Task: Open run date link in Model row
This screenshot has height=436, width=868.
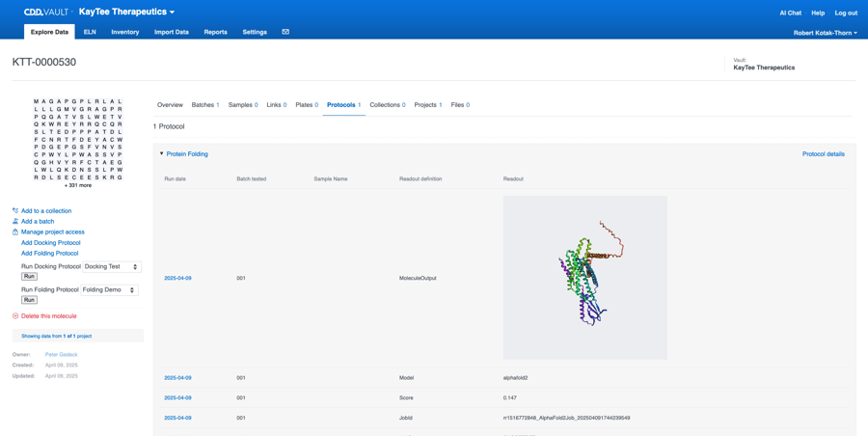Action: pyautogui.click(x=177, y=378)
